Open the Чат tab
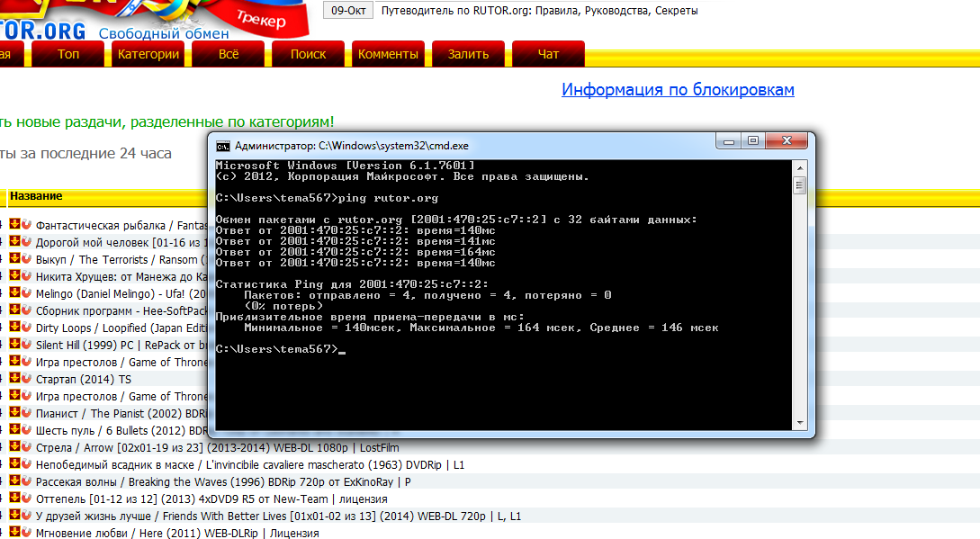The width and height of the screenshot is (980, 539). point(548,54)
